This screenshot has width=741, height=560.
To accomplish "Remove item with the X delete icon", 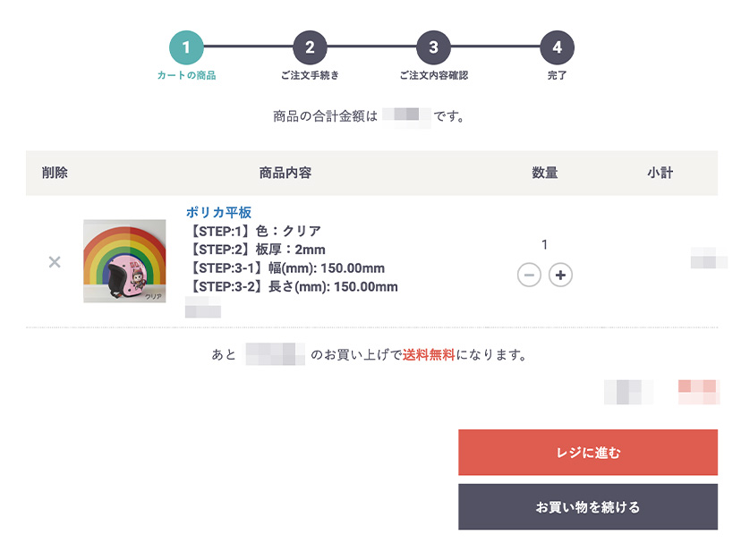I will [x=55, y=262].
